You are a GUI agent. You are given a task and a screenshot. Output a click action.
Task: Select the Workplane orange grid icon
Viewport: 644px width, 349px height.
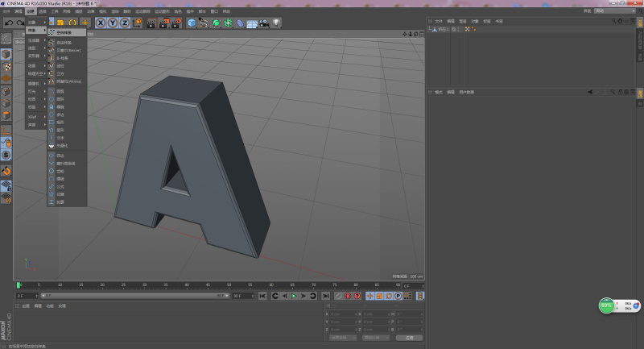pos(6,78)
